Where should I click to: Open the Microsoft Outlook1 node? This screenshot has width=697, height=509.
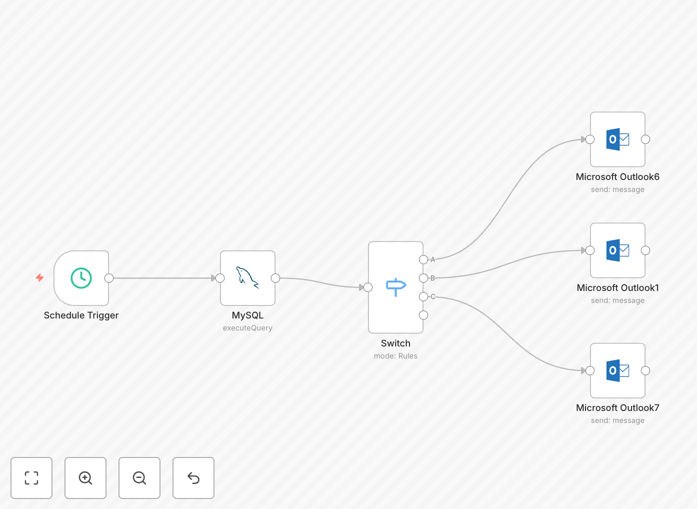tap(617, 250)
